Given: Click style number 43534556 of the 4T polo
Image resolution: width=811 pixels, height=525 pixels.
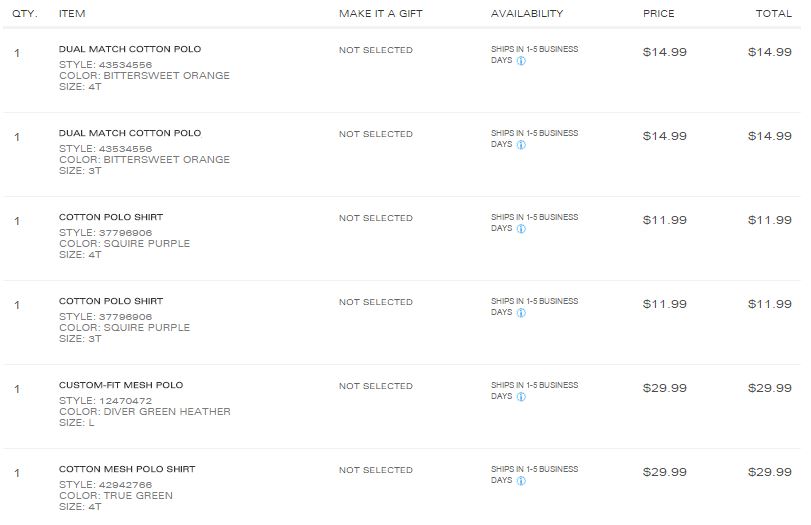Looking at the screenshot, I should tap(125, 64).
